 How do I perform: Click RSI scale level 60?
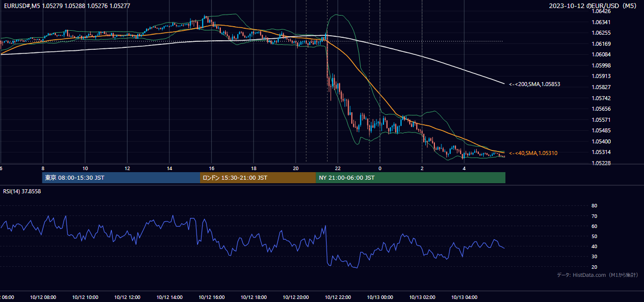click(x=594, y=226)
